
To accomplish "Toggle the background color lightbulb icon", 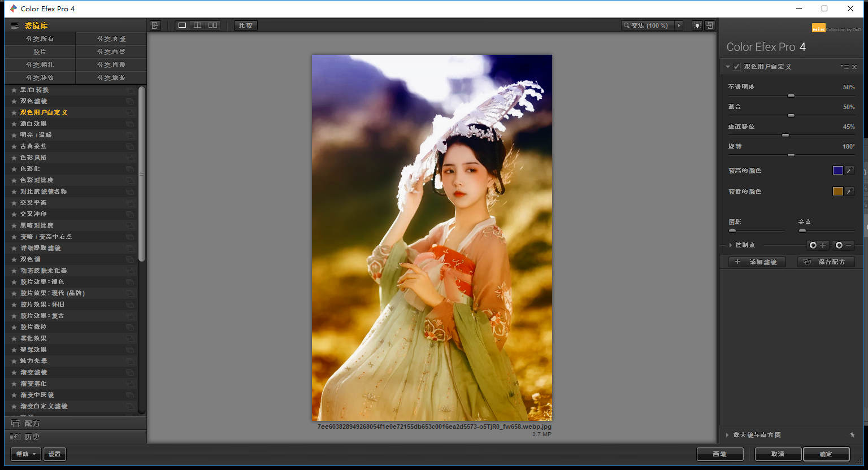I will click(x=697, y=25).
